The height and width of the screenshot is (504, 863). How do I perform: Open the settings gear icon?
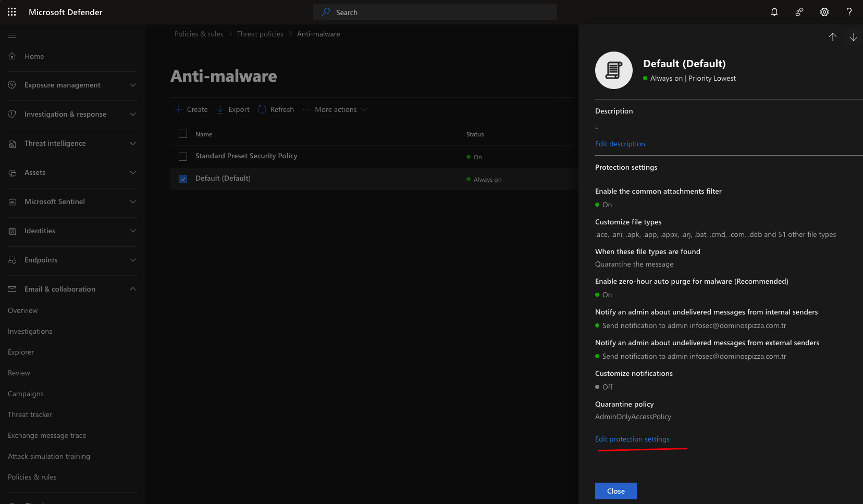[x=824, y=12]
